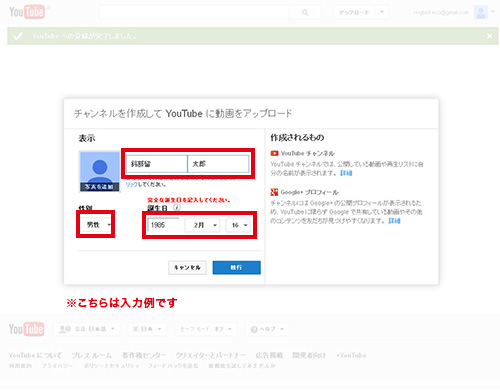Open the 開発者向け footer link
Screen dimensions: 500x390
coord(309,355)
